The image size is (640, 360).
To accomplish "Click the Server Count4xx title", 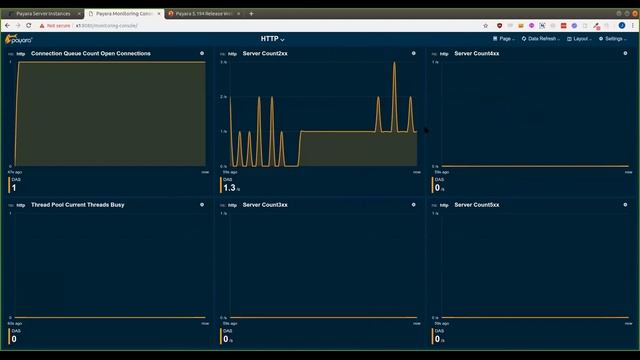I will pyautogui.click(x=476, y=53).
